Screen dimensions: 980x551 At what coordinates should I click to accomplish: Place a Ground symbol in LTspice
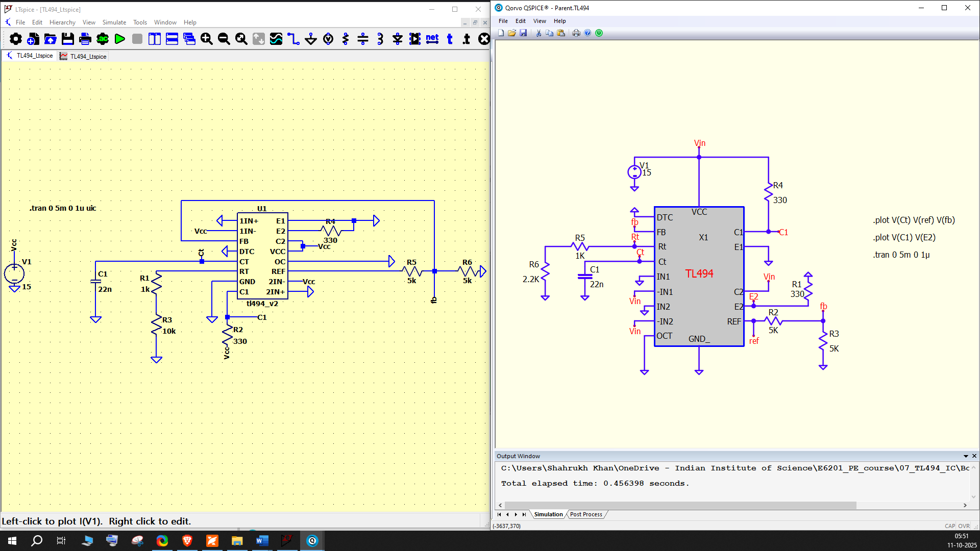pos(311,39)
